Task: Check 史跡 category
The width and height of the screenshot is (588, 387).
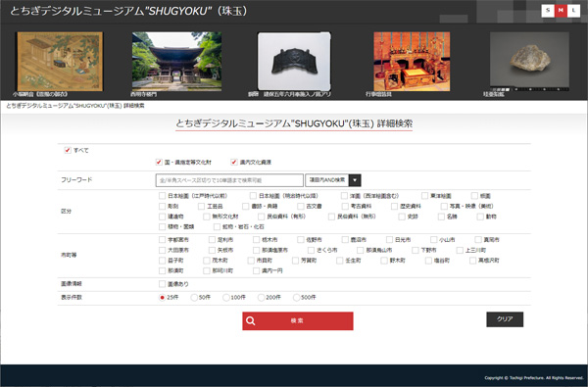Action: pos(402,217)
